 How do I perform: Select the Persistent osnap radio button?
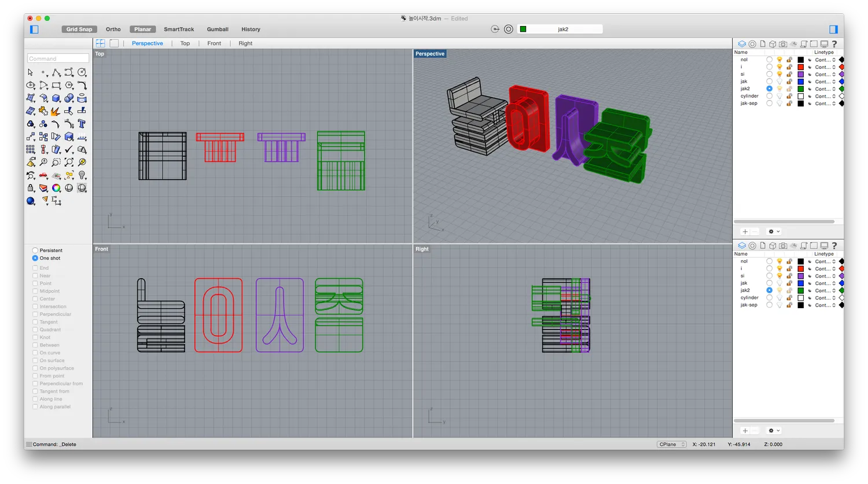(x=35, y=250)
